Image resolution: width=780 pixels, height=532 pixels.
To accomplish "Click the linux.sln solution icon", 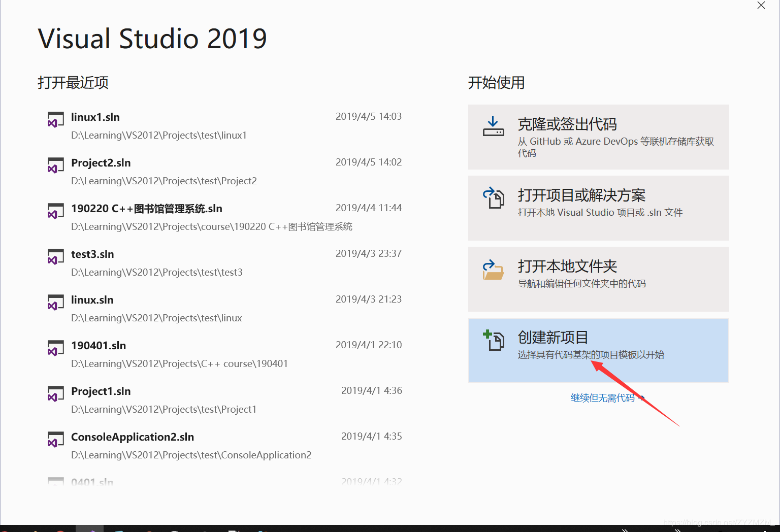I will tap(55, 303).
